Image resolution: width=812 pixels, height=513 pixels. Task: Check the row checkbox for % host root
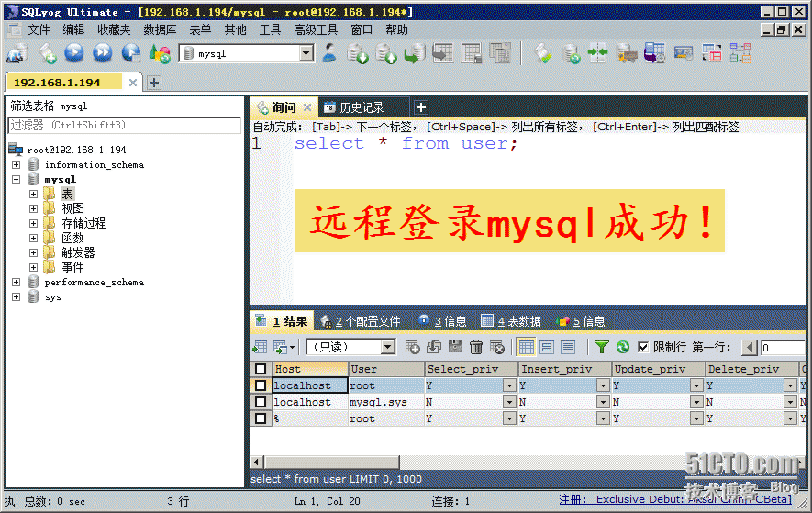pos(261,418)
